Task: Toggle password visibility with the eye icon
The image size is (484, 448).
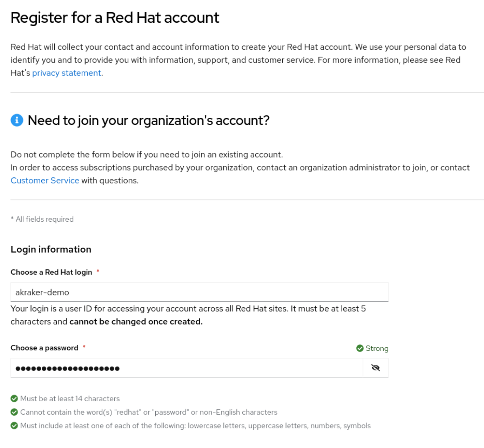Action: pyautogui.click(x=375, y=368)
